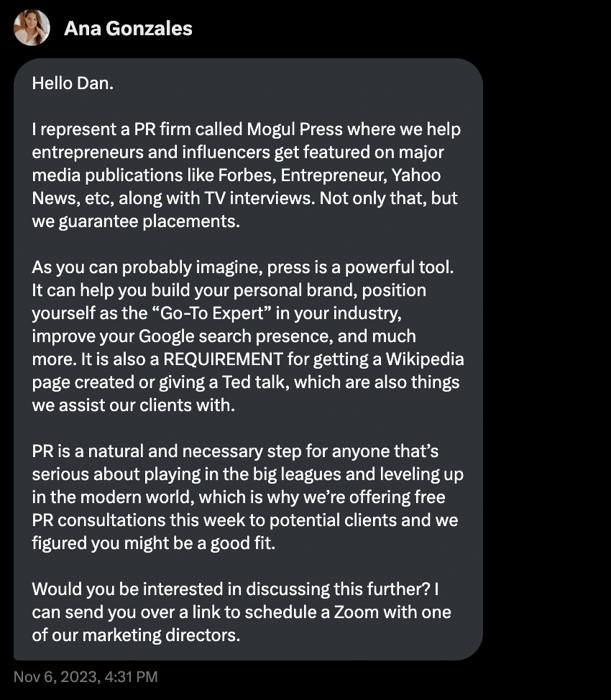
Task: Click the words "Mogul Press" in message
Action: pos(295,129)
